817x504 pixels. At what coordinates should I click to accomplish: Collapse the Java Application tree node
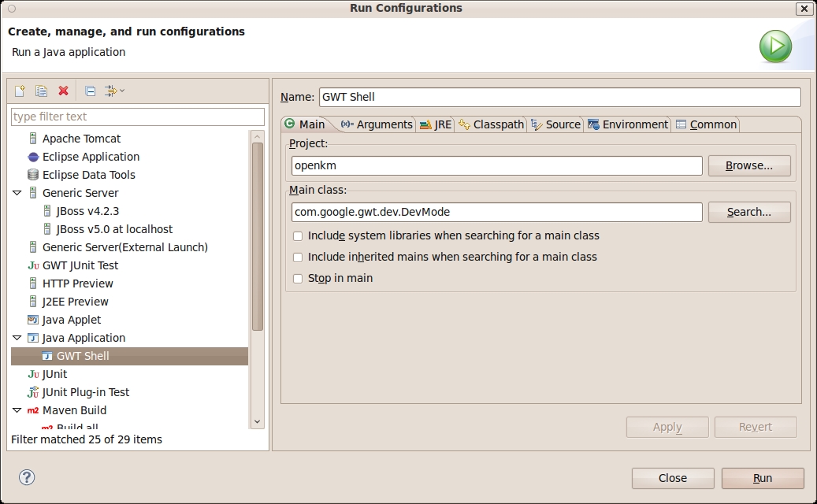click(17, 338)
